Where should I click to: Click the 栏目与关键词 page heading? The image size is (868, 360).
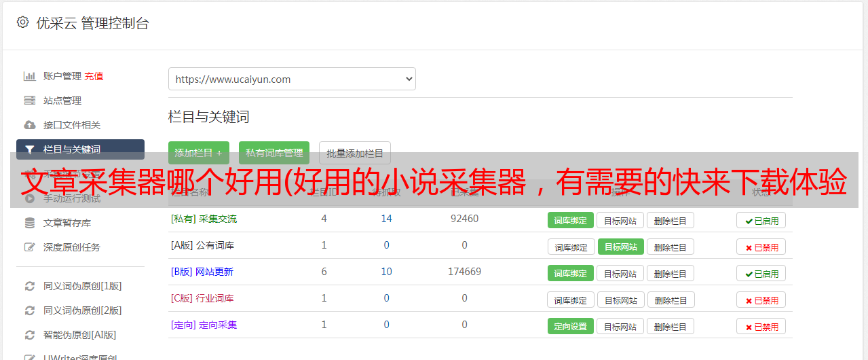[209, 117]
